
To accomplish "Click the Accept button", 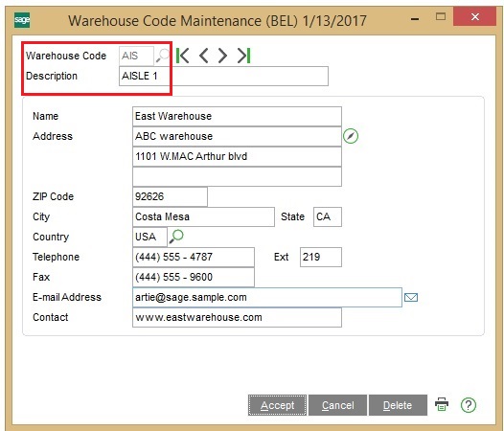I will pos(277,405).
